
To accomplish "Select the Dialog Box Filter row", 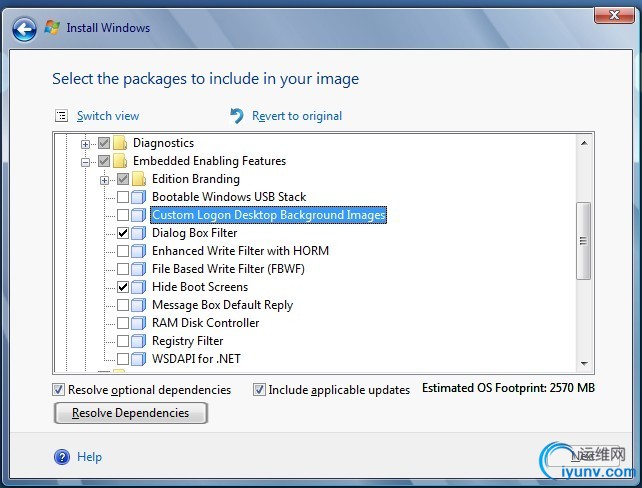I will (x=194, y=233).
